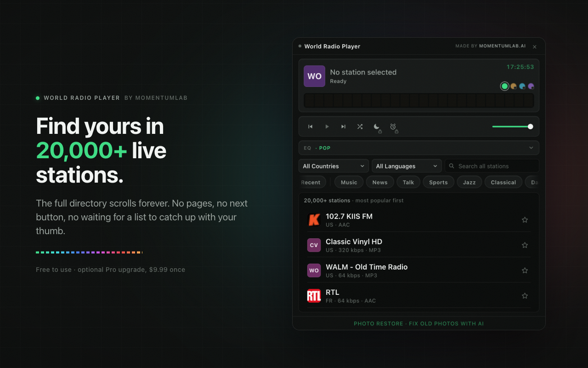The height and width of the screenshot is (368, 588).
Task: Focus the Search all stations field
Action: pyautogui.click(x=492, y=166)
